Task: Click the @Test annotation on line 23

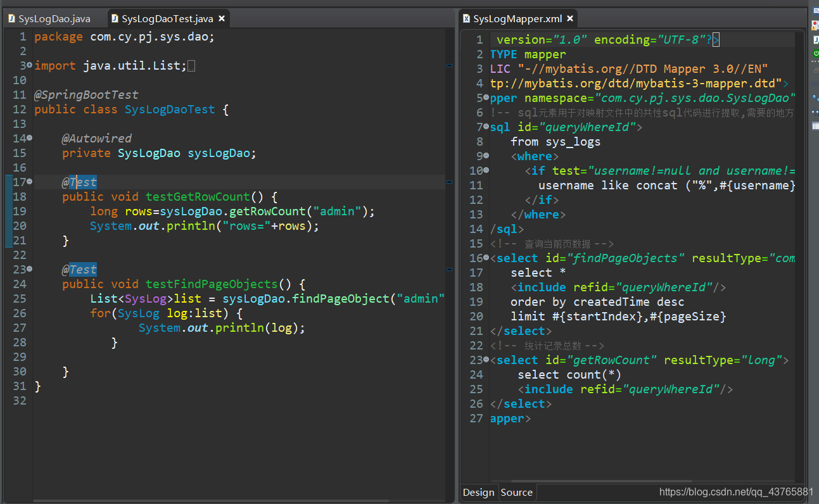Action: pos(79,270)
